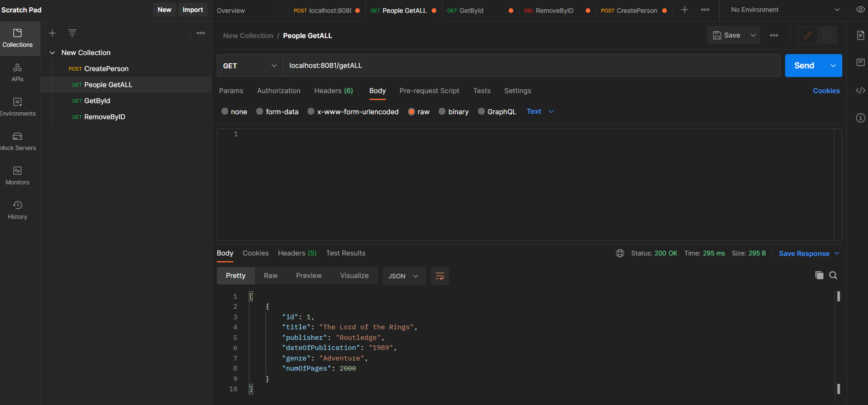Image resolution: width=868 pixels, height=405 pixels.
Task: Click the comment mode icon beside the pencil
Action: (x=827, y=35)
